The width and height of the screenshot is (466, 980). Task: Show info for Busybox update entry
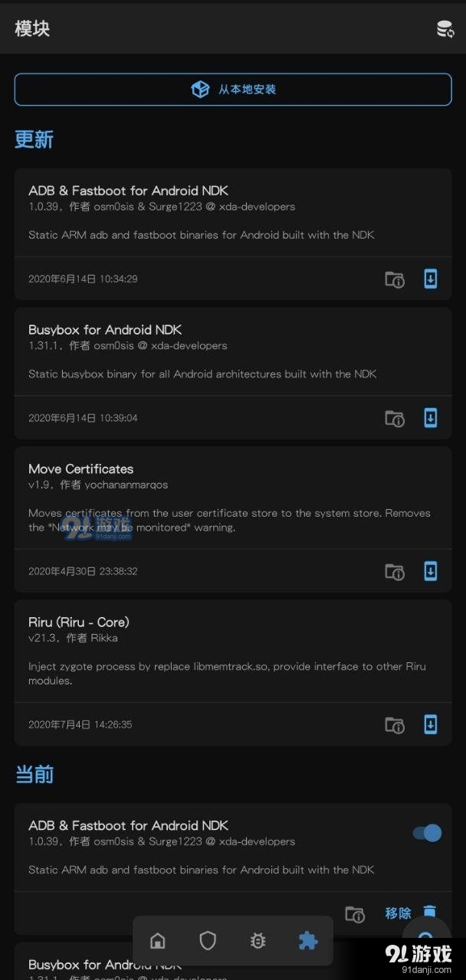coord(394,418)
